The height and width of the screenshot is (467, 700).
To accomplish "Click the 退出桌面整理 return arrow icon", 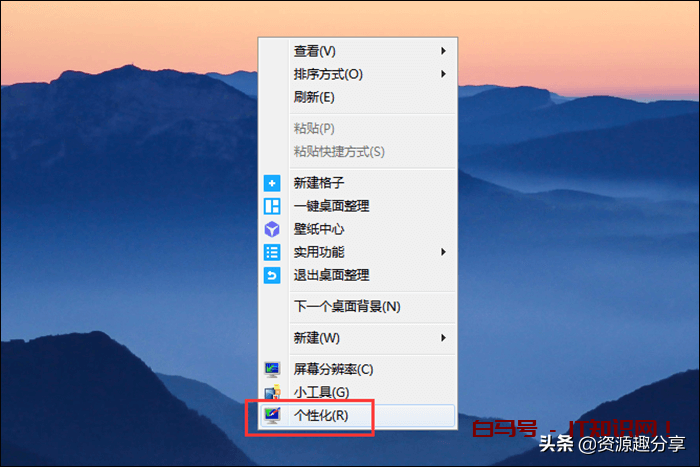I will tap(272, 275).
